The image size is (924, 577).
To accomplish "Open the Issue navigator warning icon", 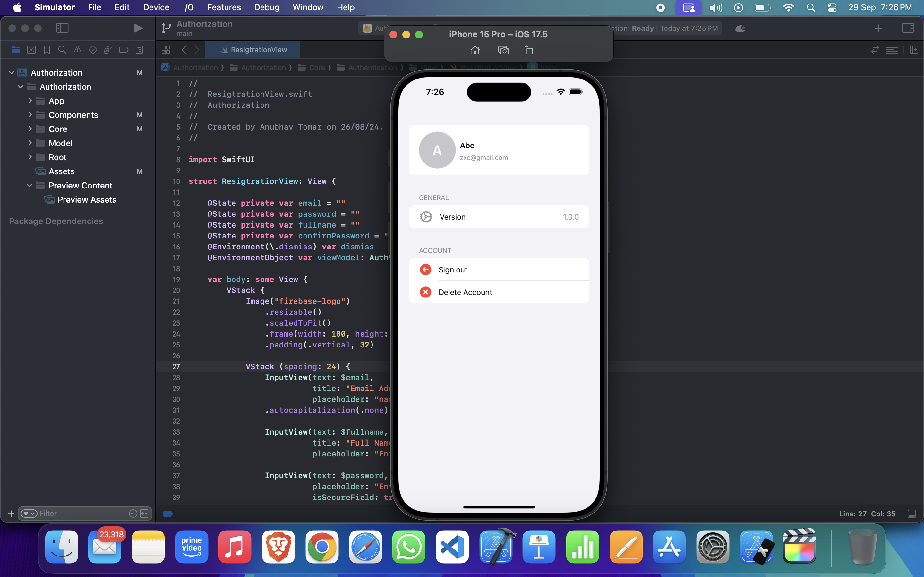I will [78, 50].
